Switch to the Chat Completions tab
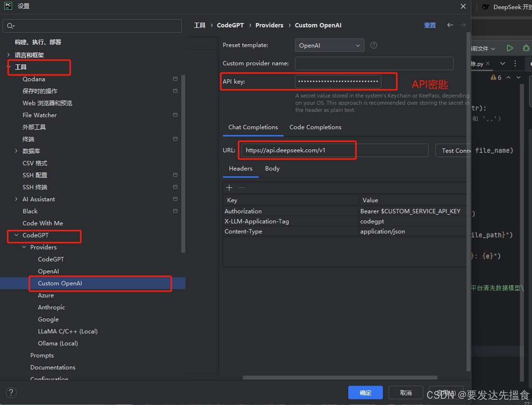Viewport: 532px width, 405px height. click(253, 127)
